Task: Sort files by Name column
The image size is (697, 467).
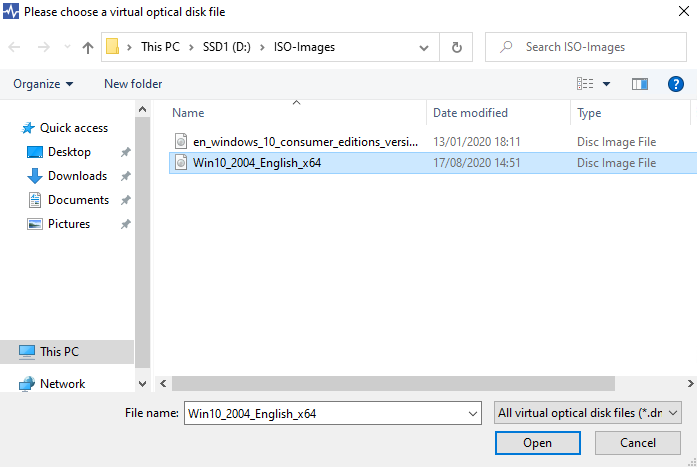Action: coord(296,113)
